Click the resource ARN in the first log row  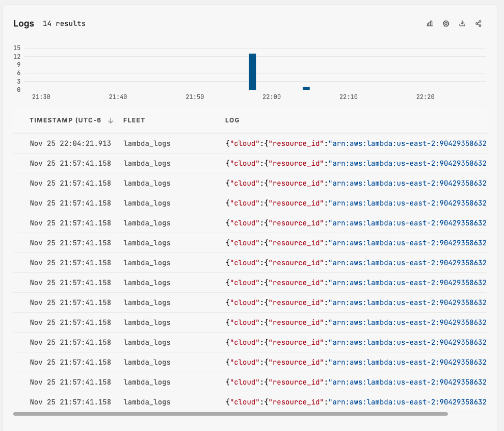click(408, 144)
